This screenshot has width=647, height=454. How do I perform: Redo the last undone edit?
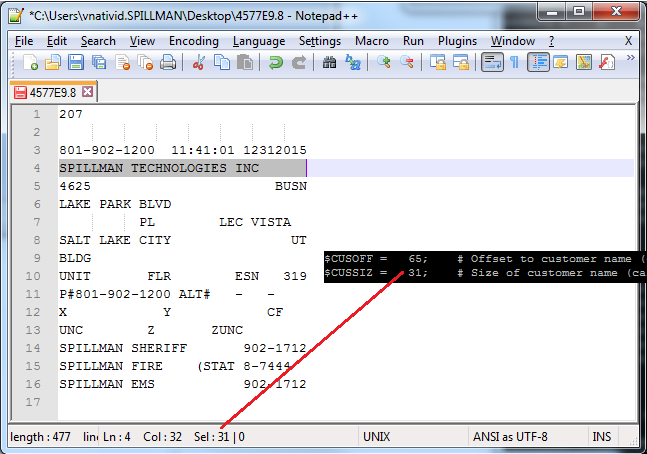coord(299,62)
